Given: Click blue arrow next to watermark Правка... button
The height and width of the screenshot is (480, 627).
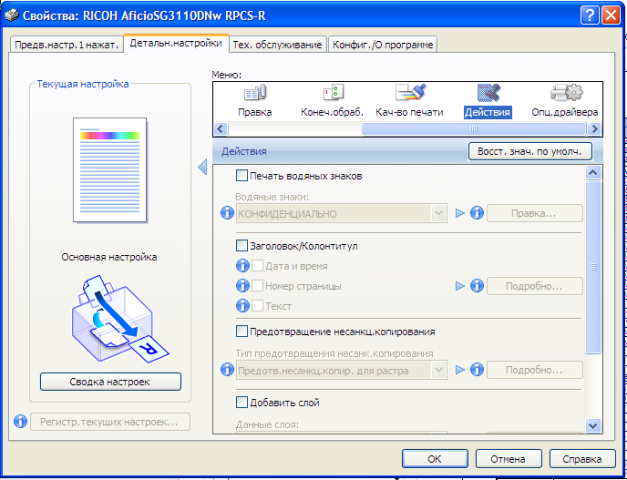Looking at the screenshot, I should coord(460,214).
